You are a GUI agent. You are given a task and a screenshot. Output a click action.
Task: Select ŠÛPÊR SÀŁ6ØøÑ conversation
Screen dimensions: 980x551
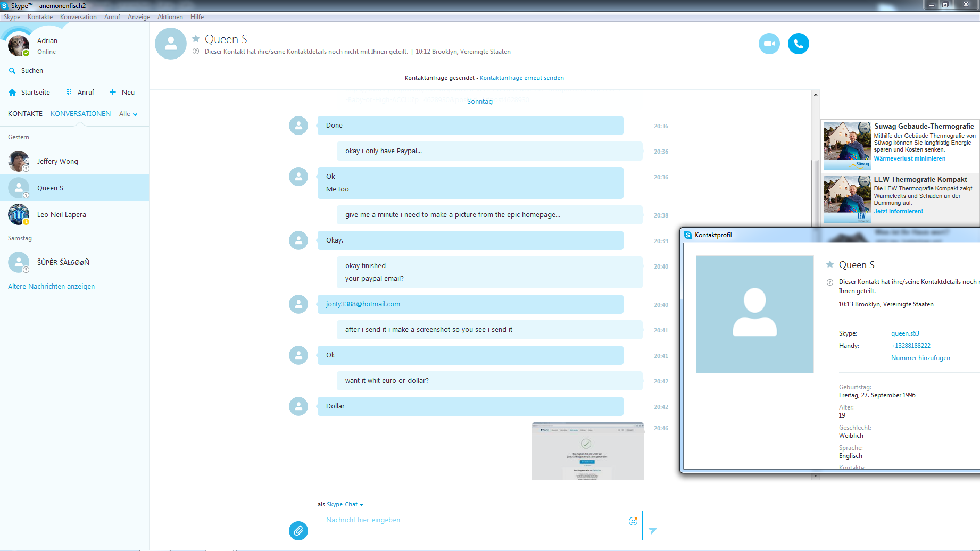(x=74, y=262)
